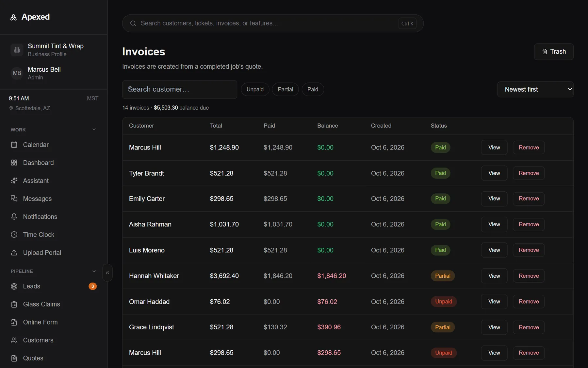Click Aisha Rahman customer name
588x368 pixels.
click(x=150, y=224)
